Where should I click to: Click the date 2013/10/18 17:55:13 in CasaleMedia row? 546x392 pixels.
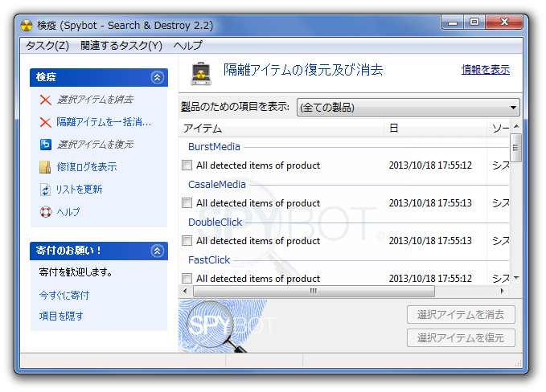tap(430, 203)
